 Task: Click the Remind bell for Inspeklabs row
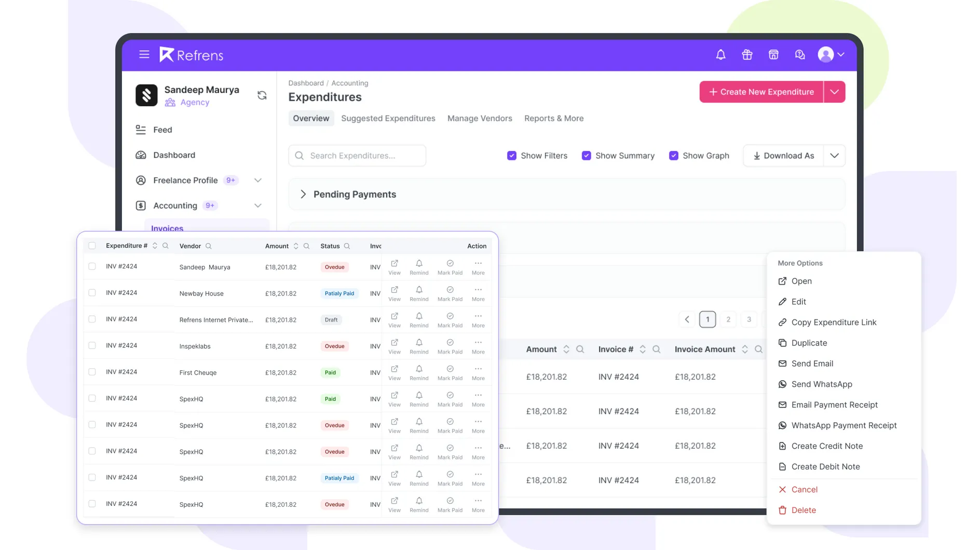[419, 346]
